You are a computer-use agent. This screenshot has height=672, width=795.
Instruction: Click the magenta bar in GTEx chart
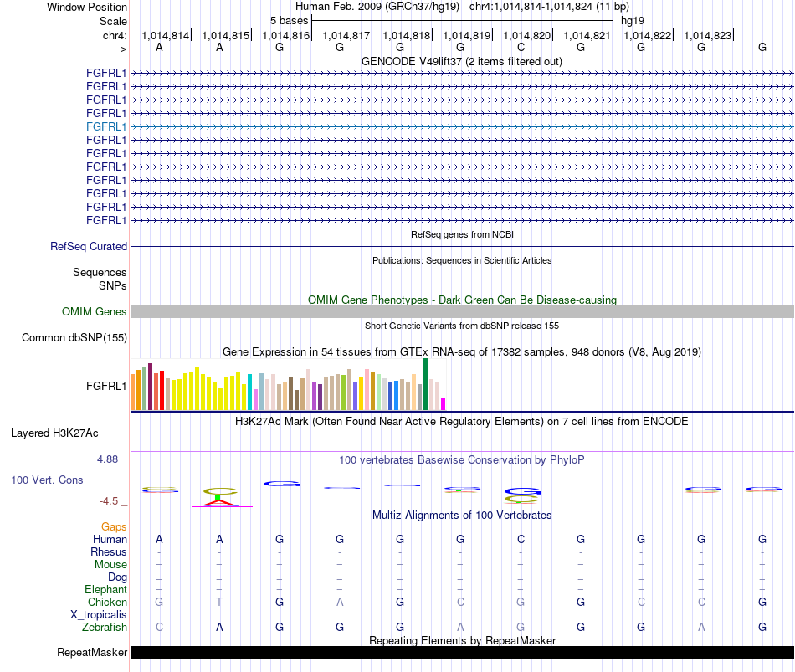coord(444,404)
